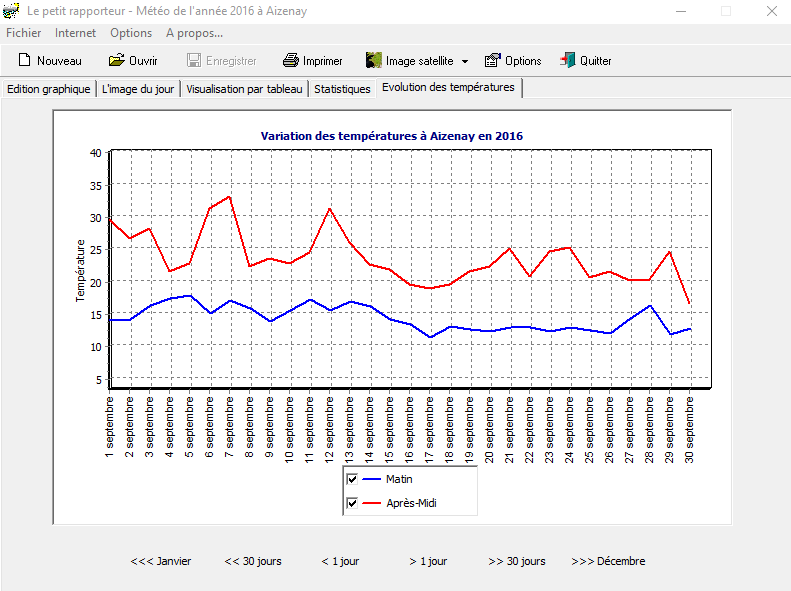Open the Fichier menu
Viewport: 791px width, 591px height.
(x=24, y=33)
